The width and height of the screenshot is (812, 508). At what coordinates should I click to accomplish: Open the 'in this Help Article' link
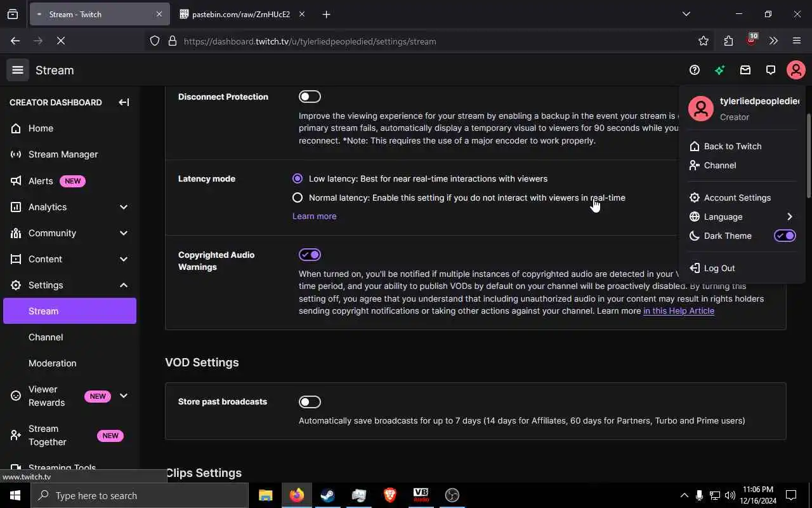click(679, 311)
